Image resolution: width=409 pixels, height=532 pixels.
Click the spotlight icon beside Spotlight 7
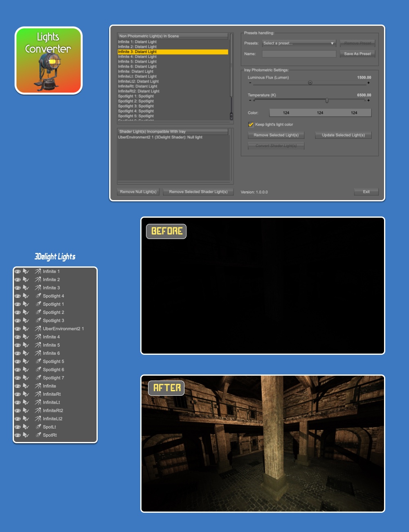[38, 378]
